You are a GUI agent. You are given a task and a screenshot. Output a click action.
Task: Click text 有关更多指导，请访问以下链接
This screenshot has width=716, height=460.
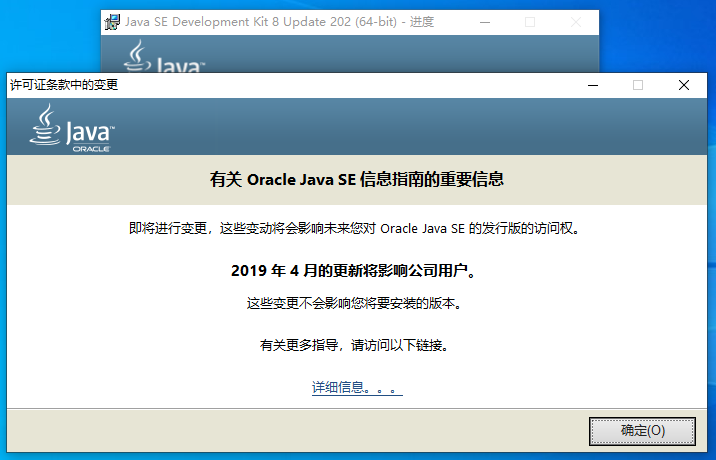click(x=354, y=345)
